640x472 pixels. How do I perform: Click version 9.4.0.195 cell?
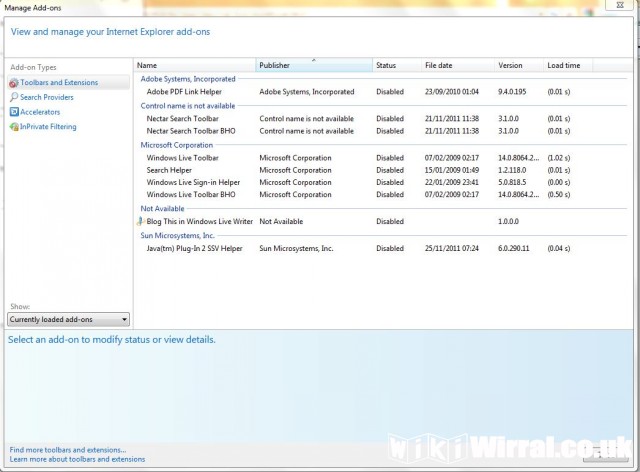click(x=512, y=92)
